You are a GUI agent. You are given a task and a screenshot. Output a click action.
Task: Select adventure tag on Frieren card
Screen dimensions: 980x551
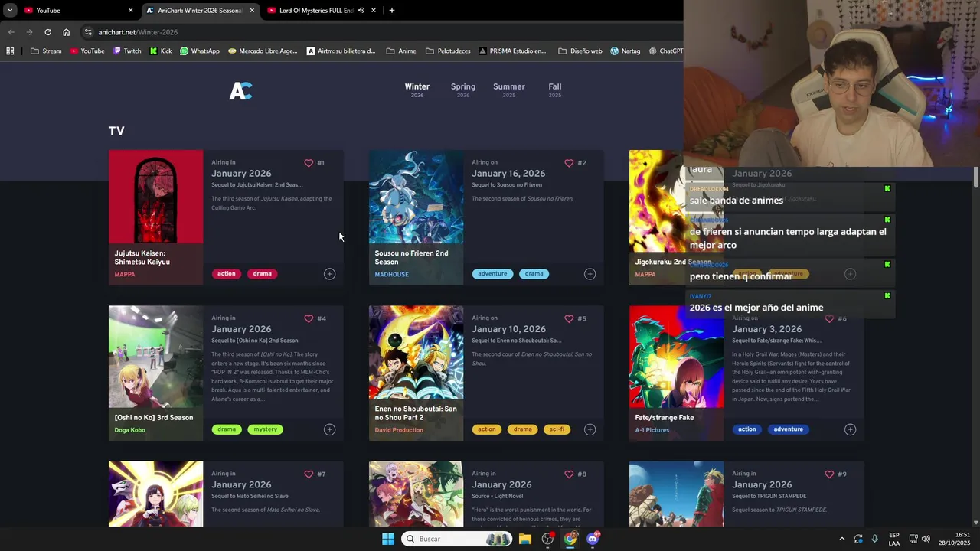click(492, 274)
